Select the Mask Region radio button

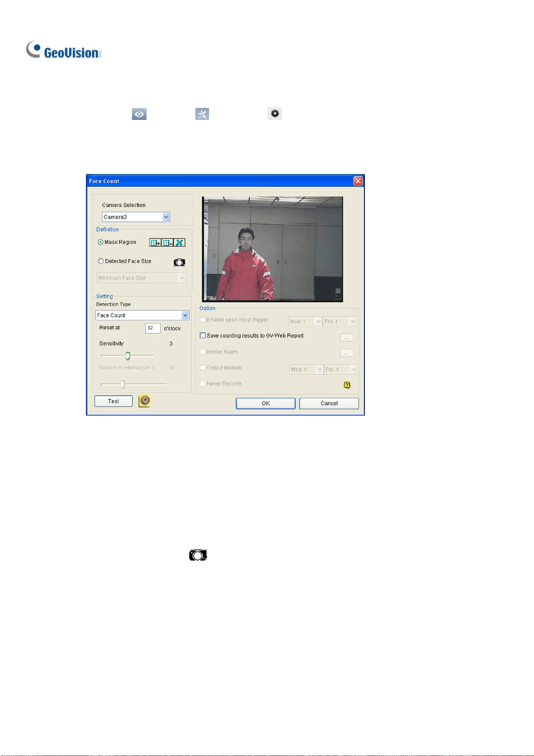pyautogui.click(x=101, y=242)
